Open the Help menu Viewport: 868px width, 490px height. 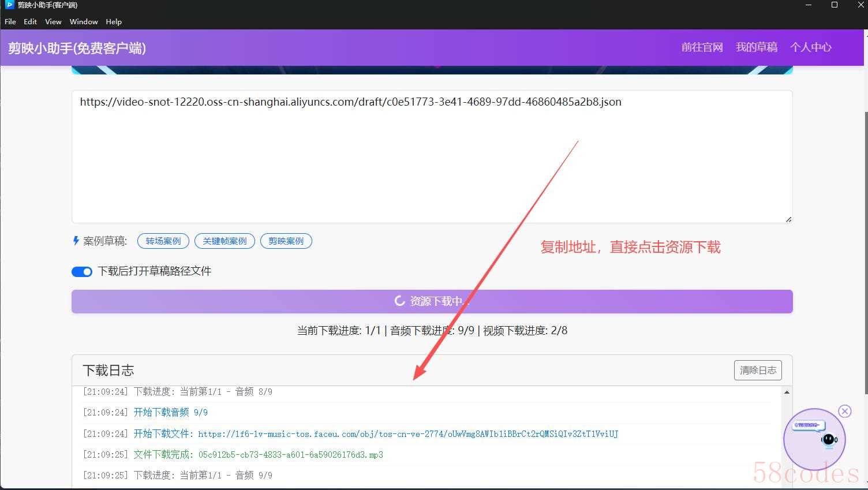(114, 21)
